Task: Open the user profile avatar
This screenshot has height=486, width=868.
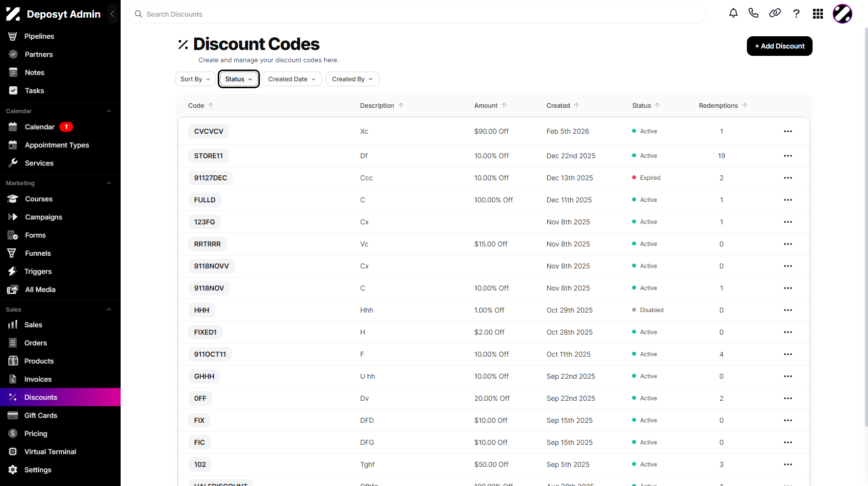Action: pyautogui.click(x=842, y=14)
